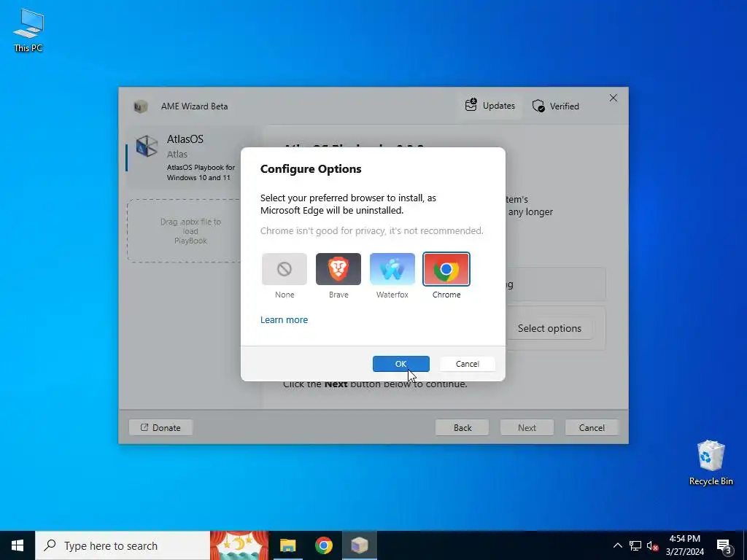This screenshot has height=560, width=747.
Task: Click the Select options button
Action: (x=549, y=328)
